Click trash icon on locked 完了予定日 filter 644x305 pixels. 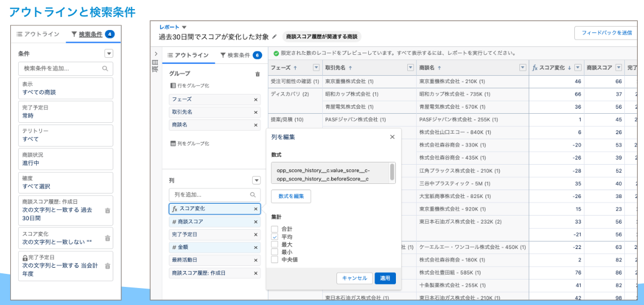pyautogui.click(x=108, y=265)
